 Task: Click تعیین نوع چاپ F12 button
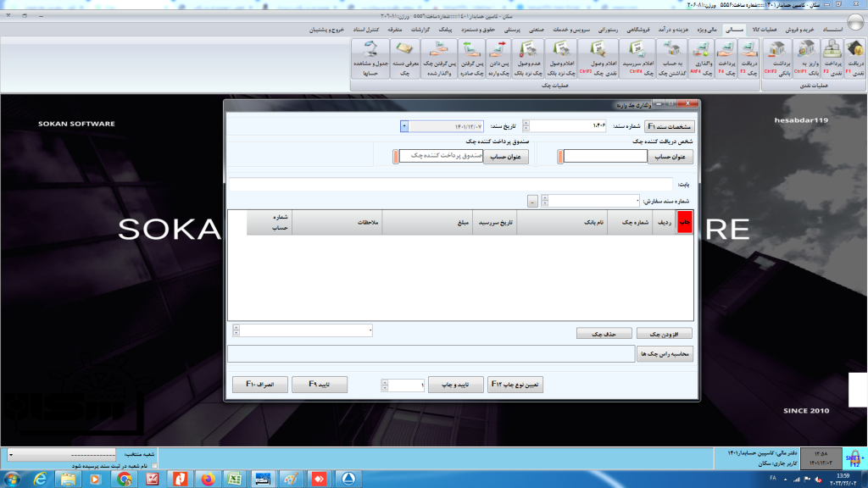515,384
